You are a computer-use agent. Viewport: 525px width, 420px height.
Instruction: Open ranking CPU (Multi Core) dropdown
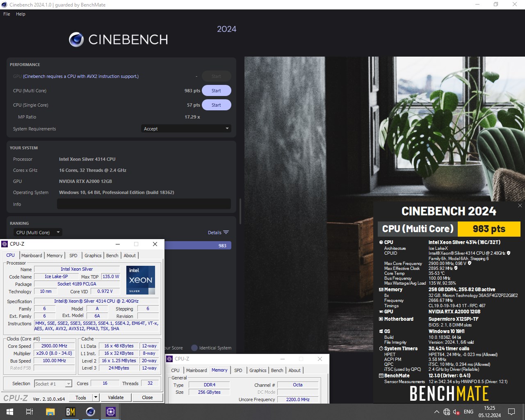click(38, 233)
